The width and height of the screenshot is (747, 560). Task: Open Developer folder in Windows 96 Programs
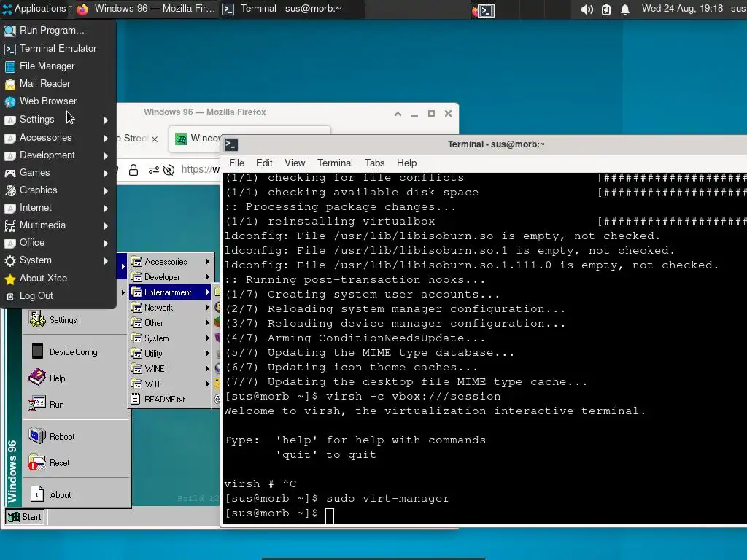171,277
